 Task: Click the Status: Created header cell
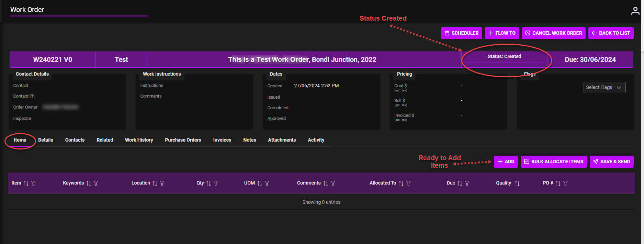click(x=504, y=57)
